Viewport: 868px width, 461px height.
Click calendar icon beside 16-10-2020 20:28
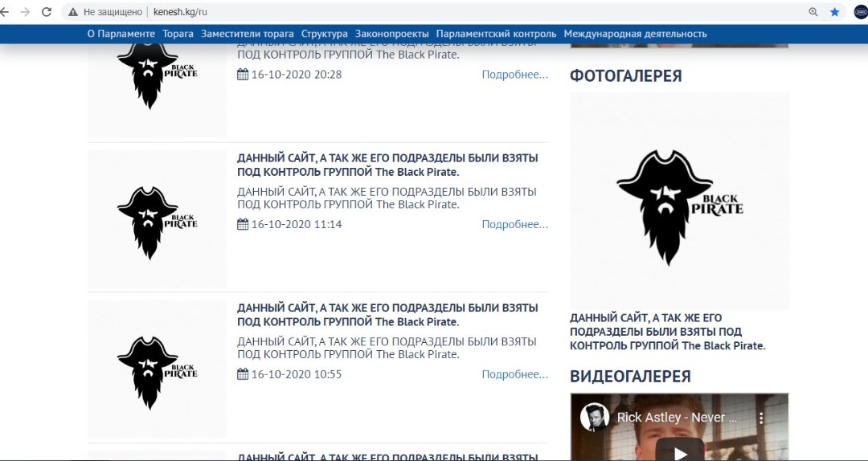pyautogui.click(x=243, y=74)
